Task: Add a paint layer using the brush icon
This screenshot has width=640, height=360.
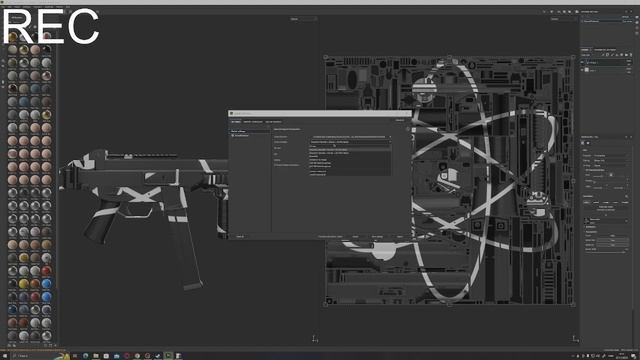Action: pyautogui.click(x=612, y=55)
